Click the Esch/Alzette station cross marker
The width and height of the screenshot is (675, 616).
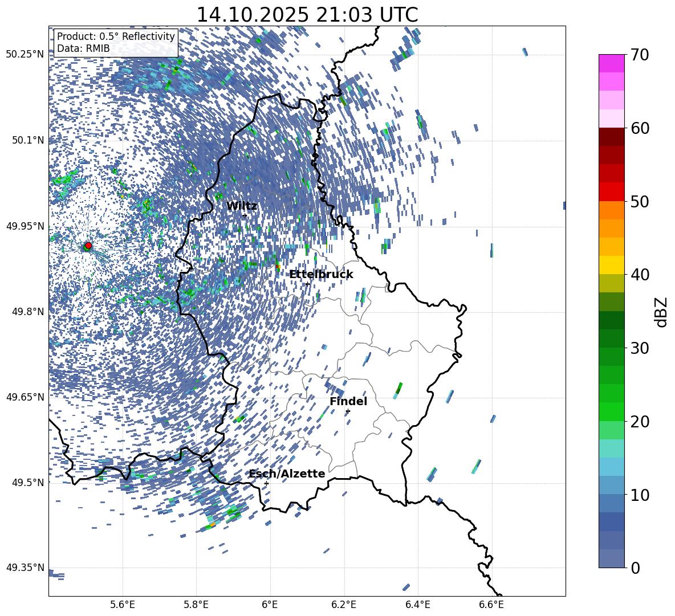click(266, 483)
